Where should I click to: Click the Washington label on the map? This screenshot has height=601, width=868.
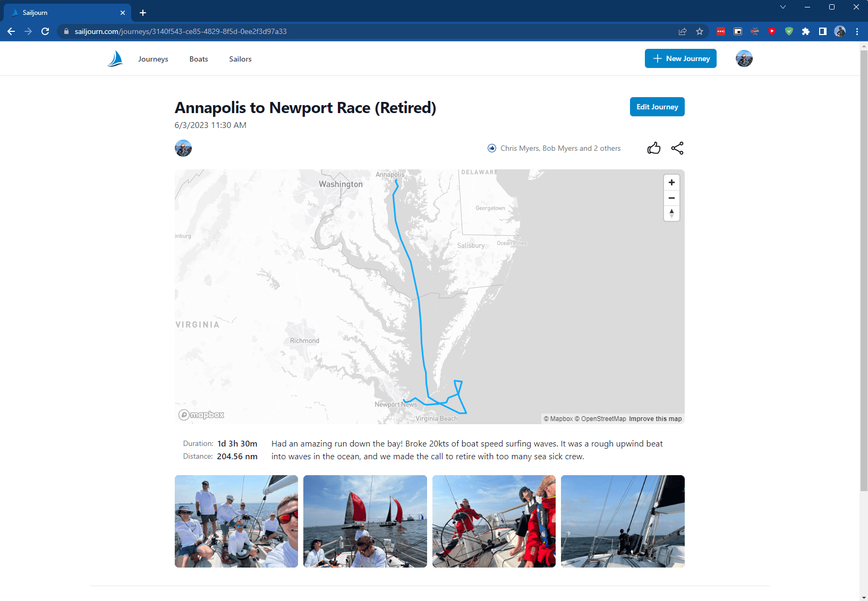341,184
